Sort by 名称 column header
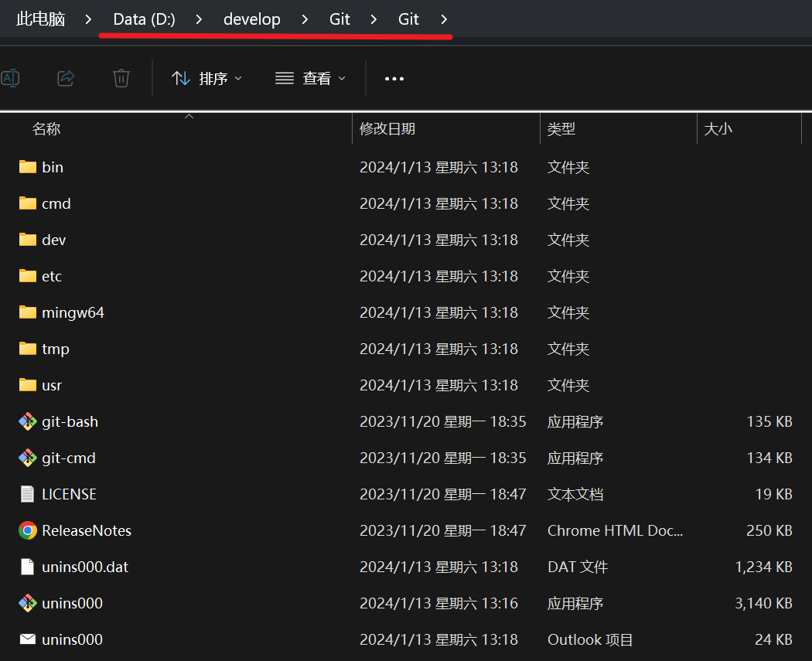Viewport: 812px width, 661px height. click(x=46, y=129)
